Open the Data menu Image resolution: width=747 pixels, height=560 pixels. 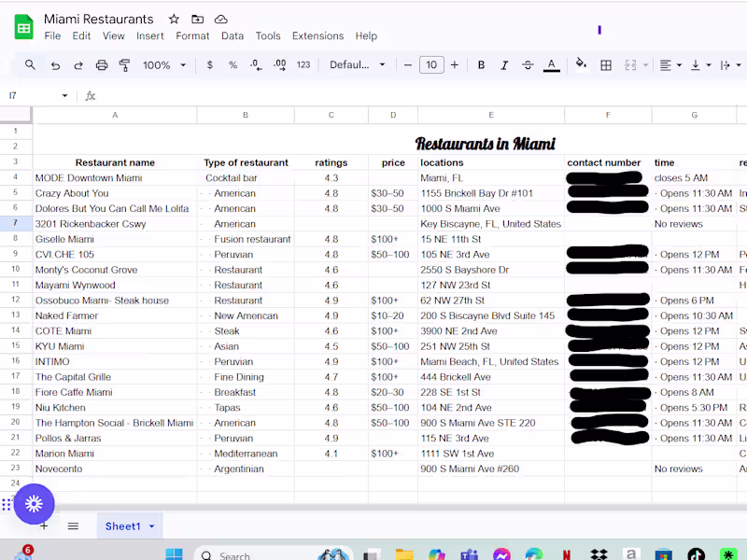point(233,36)
